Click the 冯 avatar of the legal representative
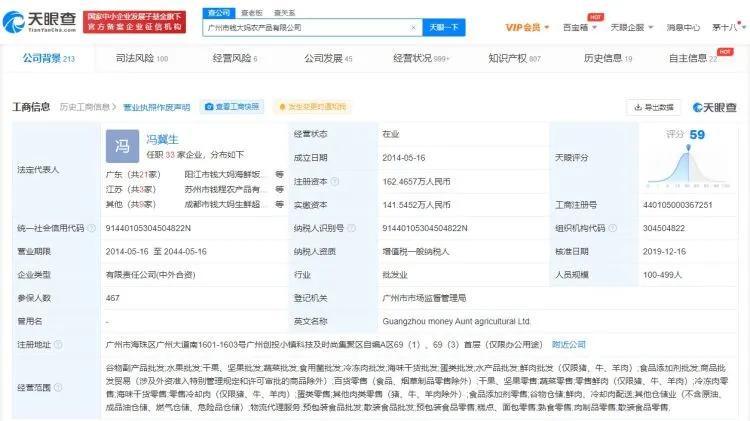 pyautogui.click(x=122, y=146)
